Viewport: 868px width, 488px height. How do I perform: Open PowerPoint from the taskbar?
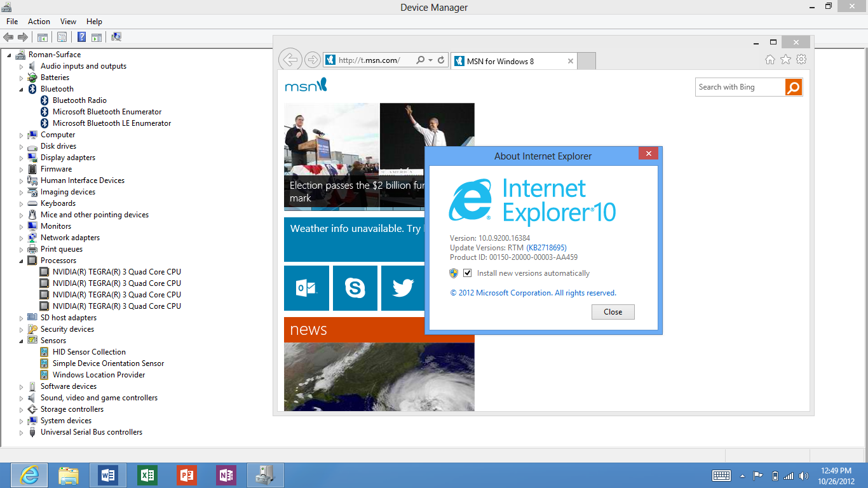[x=187, y=475]
